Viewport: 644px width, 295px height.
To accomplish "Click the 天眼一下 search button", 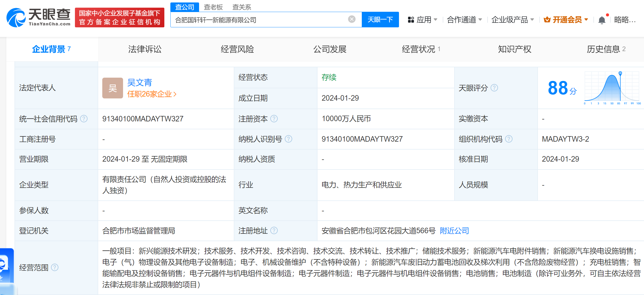I will (x=380, y=20).
